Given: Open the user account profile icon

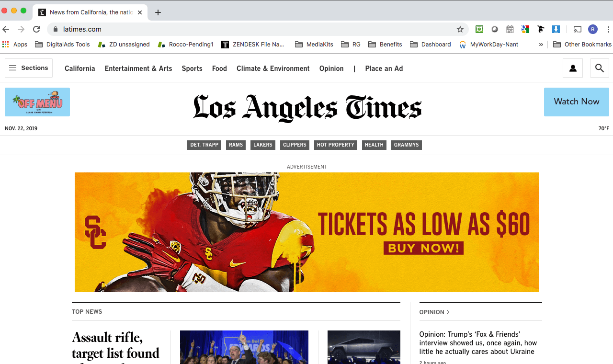Looking at the screenshot, I should click(573, 68).
